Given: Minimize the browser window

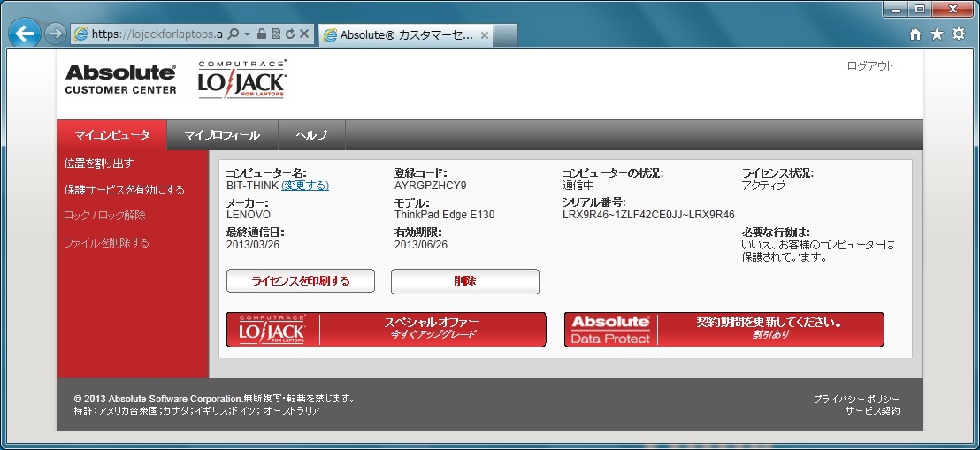Looking at the screenshot, I should [x=897, y=9].
